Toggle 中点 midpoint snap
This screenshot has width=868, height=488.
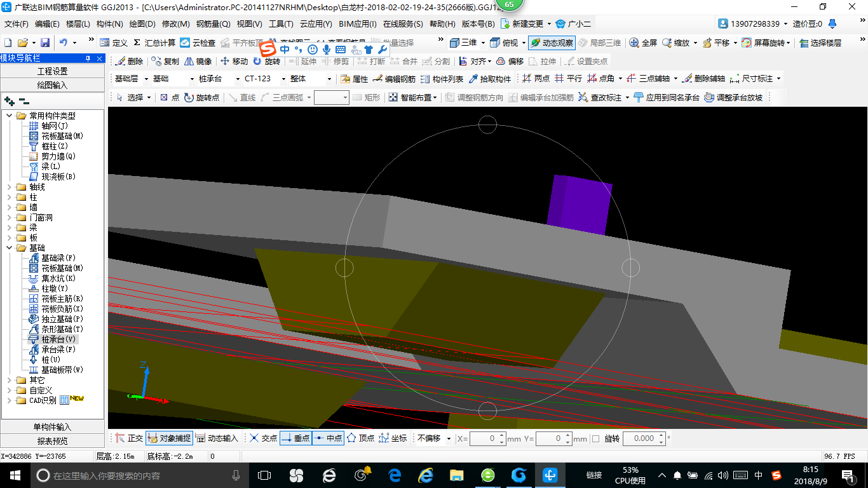pos(328,438)
